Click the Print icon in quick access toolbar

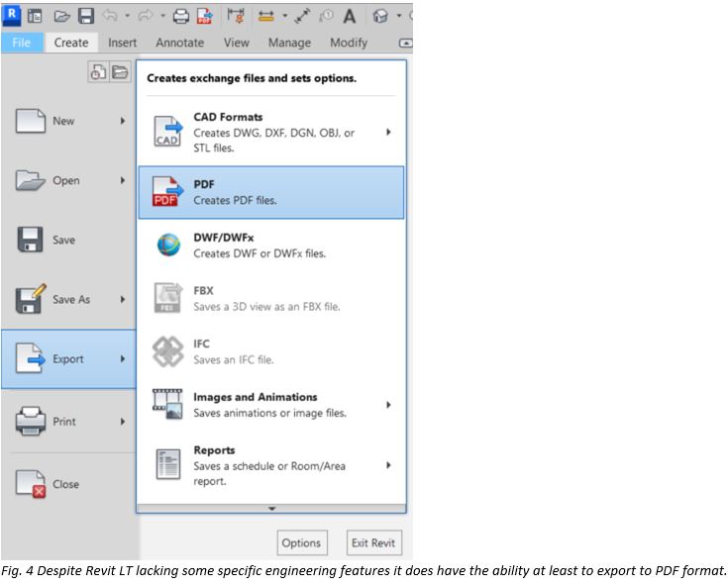tap(181, 17)
